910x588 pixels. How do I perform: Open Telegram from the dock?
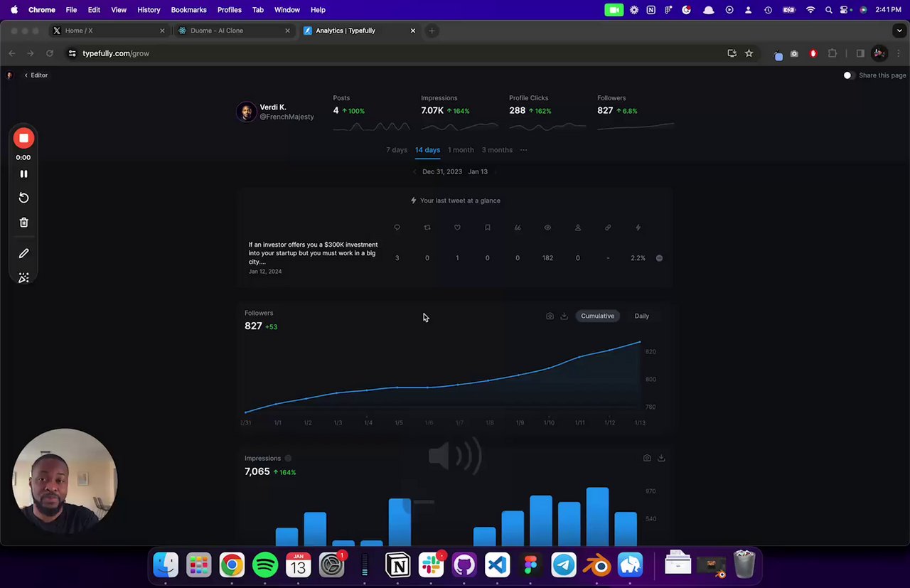[564, 565]
